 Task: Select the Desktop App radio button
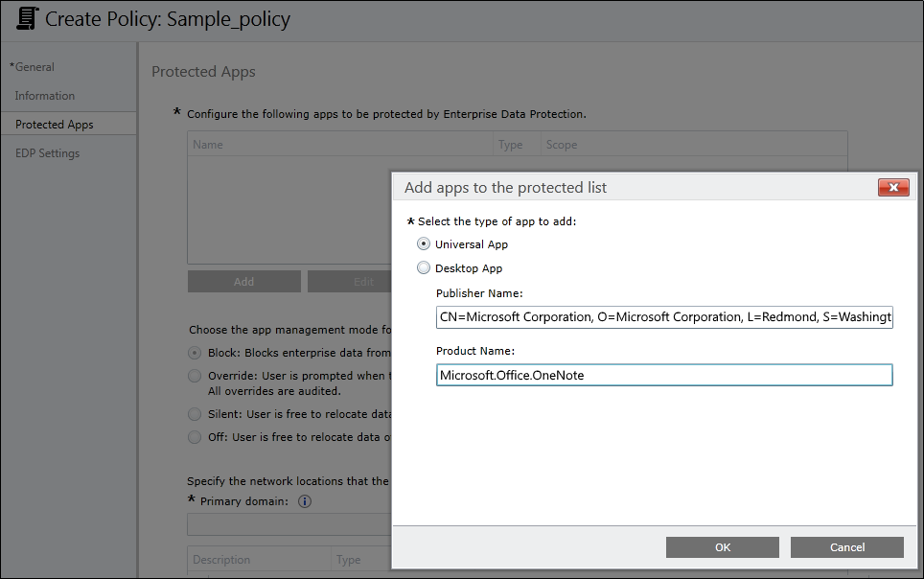click(x=424, y=268)
